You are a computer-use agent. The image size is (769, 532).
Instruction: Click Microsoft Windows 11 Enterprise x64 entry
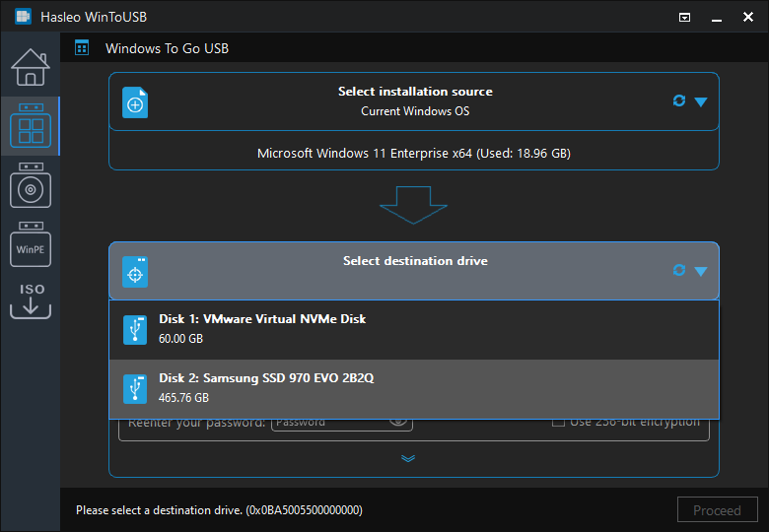[x=414, y=154]
